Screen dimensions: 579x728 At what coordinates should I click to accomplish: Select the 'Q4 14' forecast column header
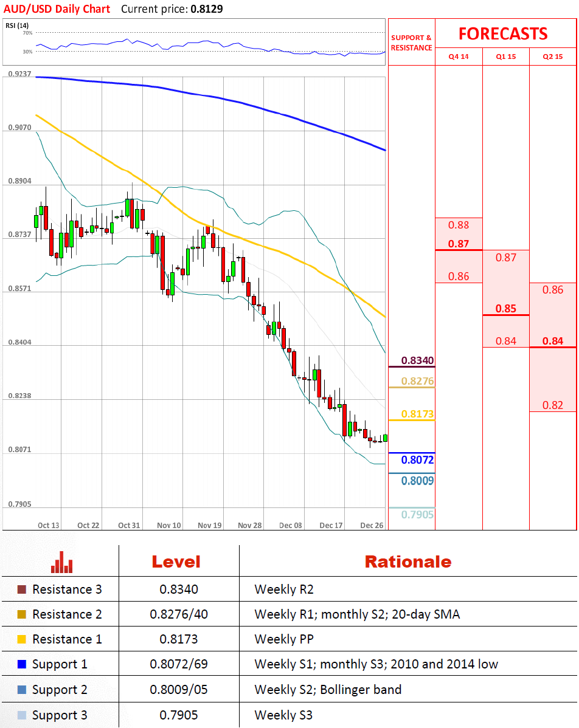pyautogui.click(x=458, y=57)
